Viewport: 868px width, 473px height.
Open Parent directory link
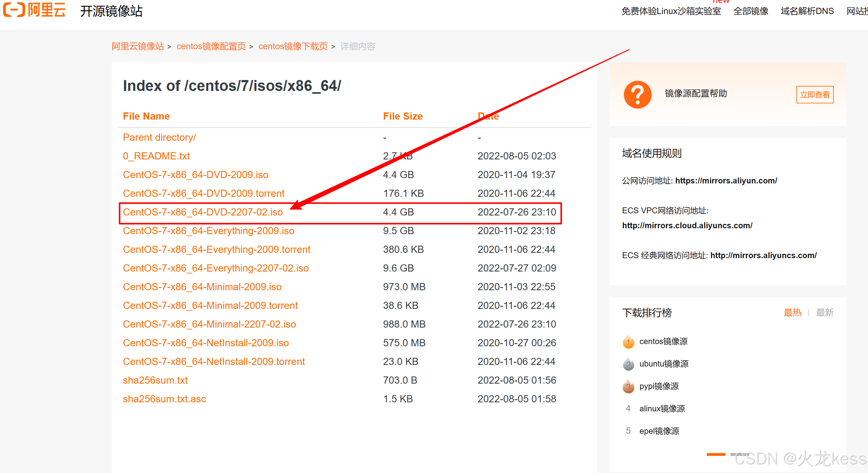159,137
